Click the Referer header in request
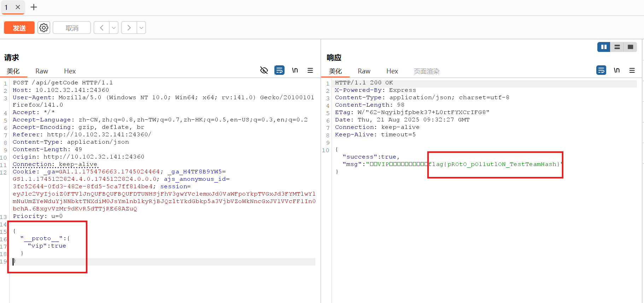644x303 pixels. 82,135
